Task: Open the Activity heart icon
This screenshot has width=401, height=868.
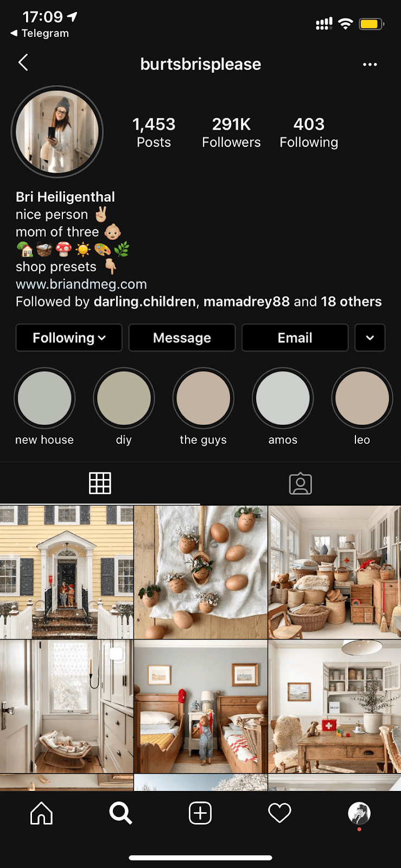Action: [x=280, y=813]
